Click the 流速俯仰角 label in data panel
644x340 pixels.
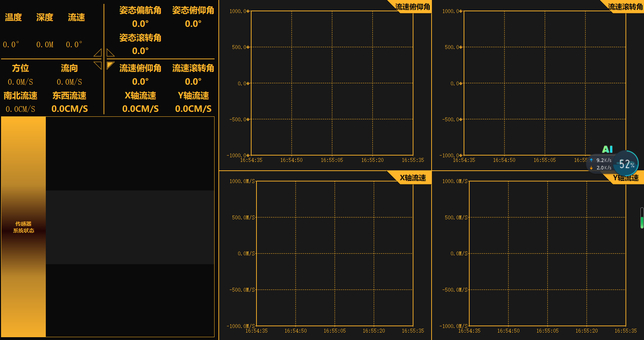coord(140,68)
